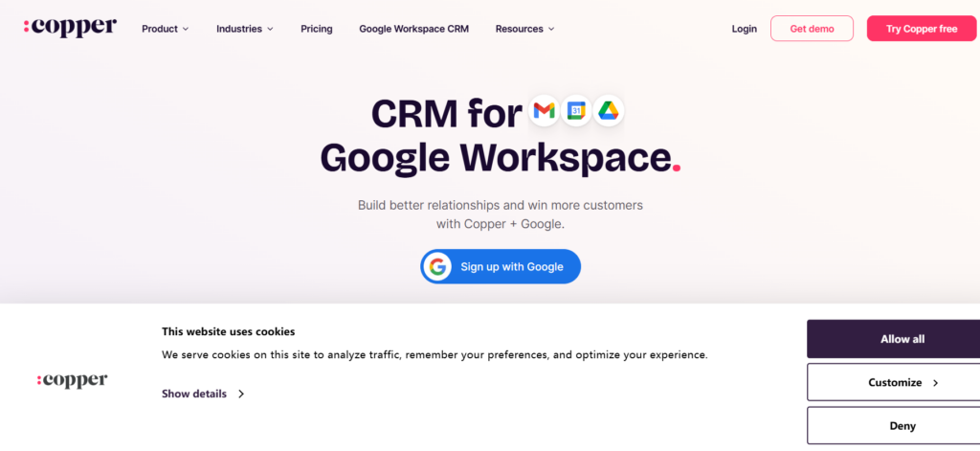980x451 pixels.
Task: Expand the Resources dropdown menu
Action: coord(524,29)
